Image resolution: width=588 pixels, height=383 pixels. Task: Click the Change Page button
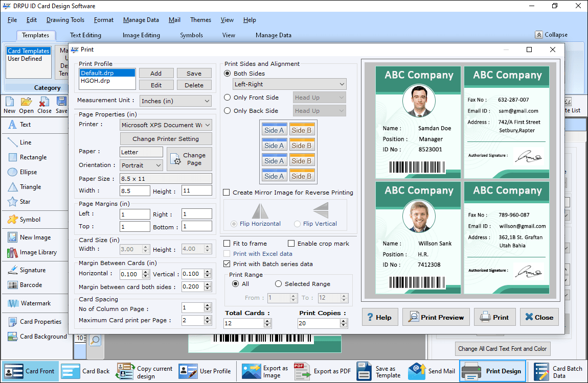[x=189, y=159]
